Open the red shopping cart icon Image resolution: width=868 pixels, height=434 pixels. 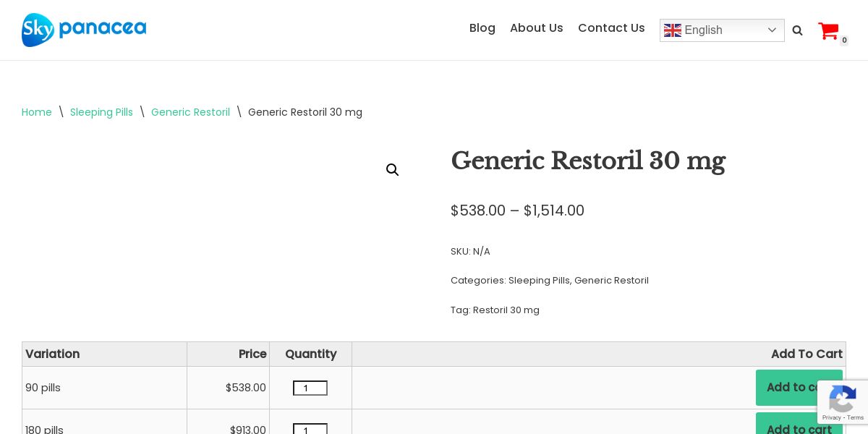click(828, 31)
